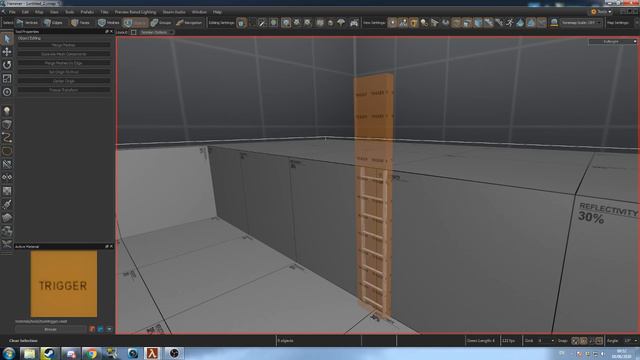Click Freeze Transform button
This screenshot has width=640, height=360.
[x=64, y=90]
